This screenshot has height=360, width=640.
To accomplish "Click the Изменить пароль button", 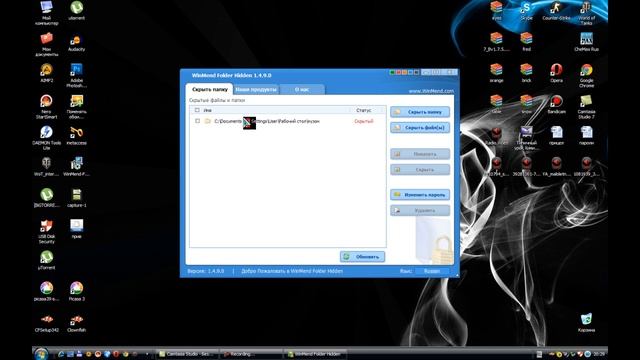I will 420,195.
